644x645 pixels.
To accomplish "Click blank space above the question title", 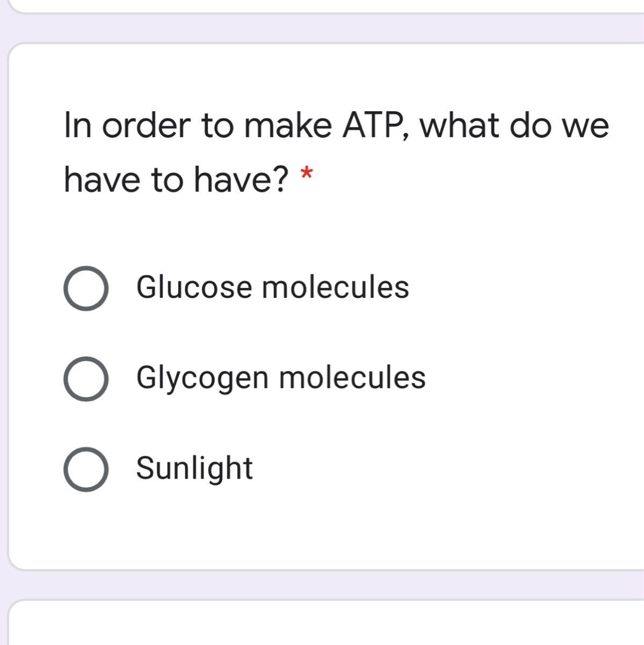I will click(x=322, y=75).
